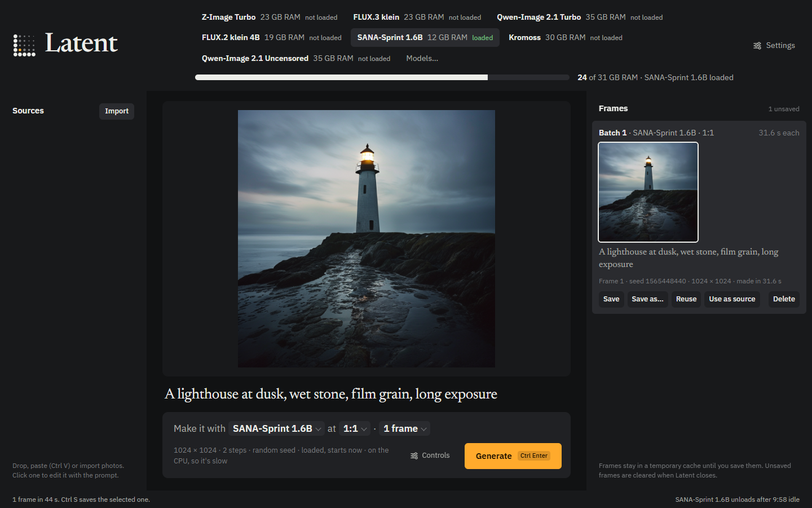The width and height of the screenshot is (812, 508).
Task: Select the lighthouse thumbnail in Batch 1
Action: [648, 192]
